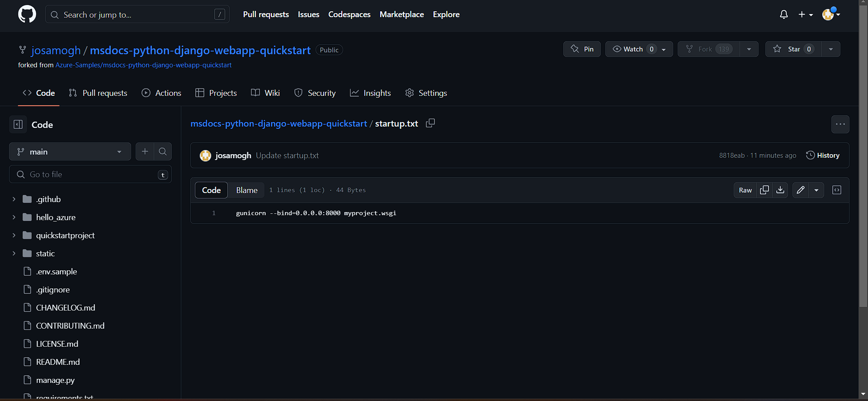Viewport: 868px width, 401px height.
Task: Select the Code view toggle
Action: click(x=212, y=190)
